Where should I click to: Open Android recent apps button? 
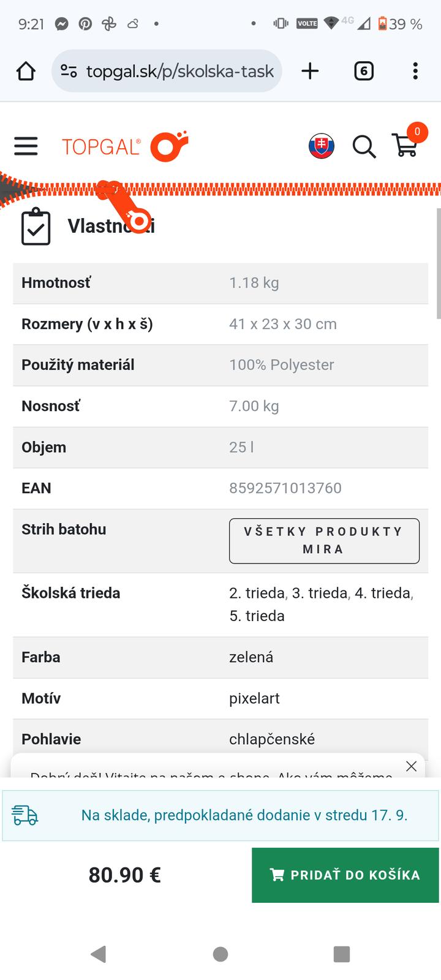pyautogui.click(x=341, y=954)
